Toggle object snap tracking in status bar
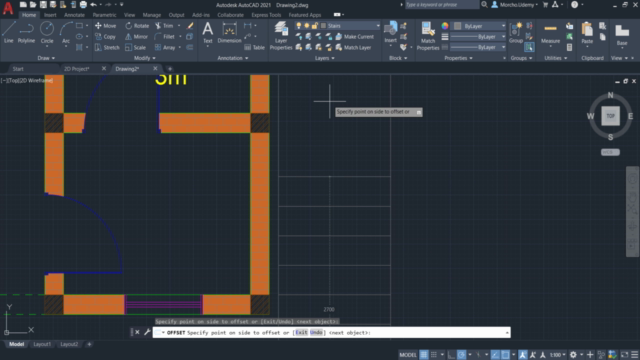Image resolution: width=640 pixels, height=360 pixels. (x=495, y=355)
